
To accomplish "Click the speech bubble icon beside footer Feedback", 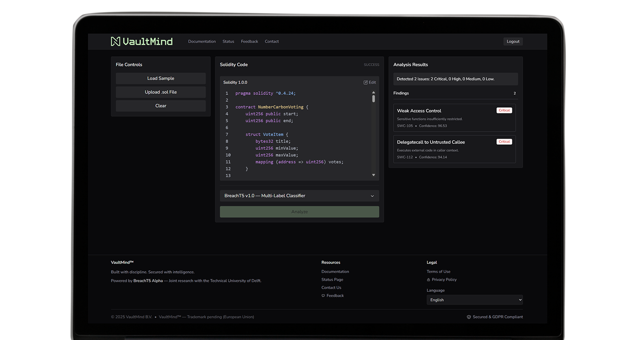I will (x=323, y=296).
